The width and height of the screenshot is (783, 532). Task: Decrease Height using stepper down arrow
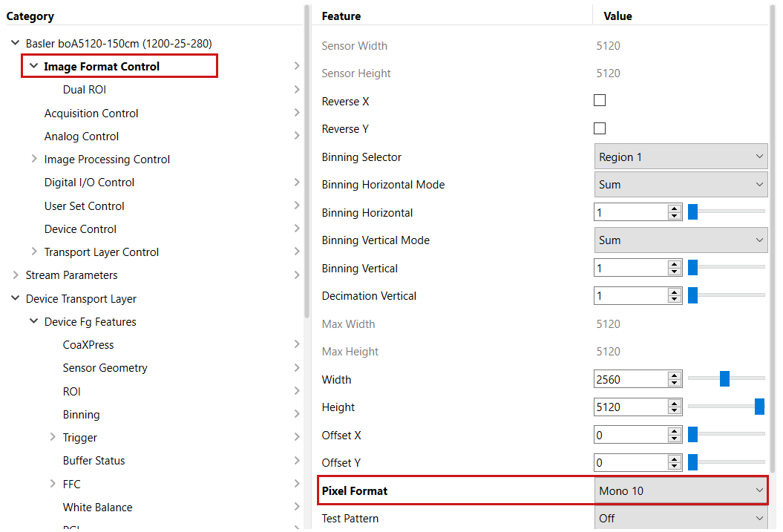coord(675,412)
